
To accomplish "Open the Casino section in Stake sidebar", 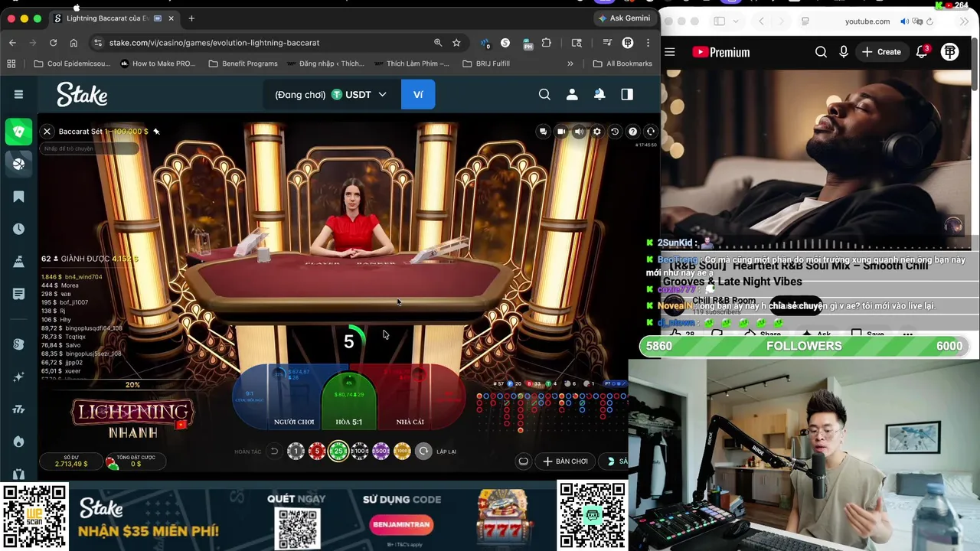I will coord(18,132).
